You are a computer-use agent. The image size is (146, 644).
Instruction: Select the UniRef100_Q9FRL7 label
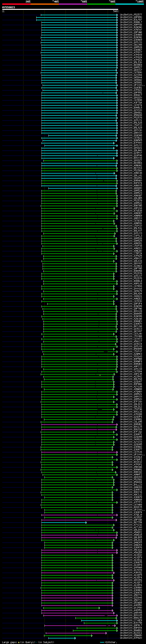pyautogui.click(x=131, y=625)
